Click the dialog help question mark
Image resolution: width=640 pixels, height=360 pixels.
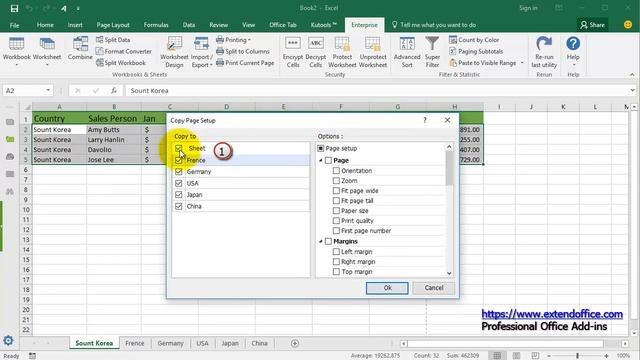[x=425, y=120]
